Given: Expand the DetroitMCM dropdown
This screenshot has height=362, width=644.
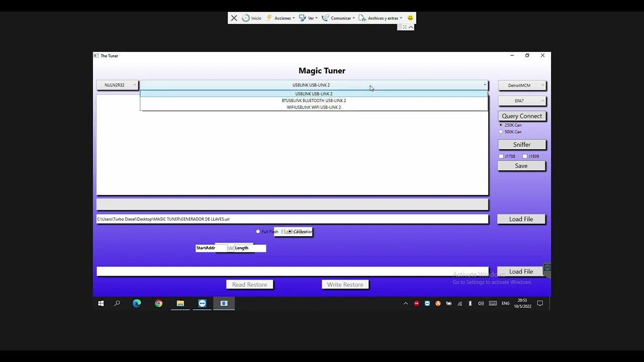Looking at the screenshot, I should [x=522, y=85].
